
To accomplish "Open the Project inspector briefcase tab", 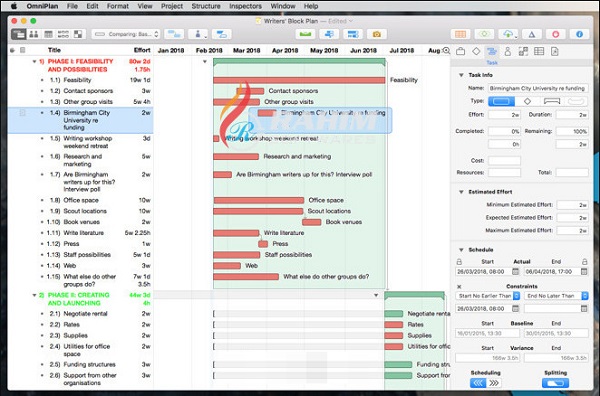I will pos(460,51).
